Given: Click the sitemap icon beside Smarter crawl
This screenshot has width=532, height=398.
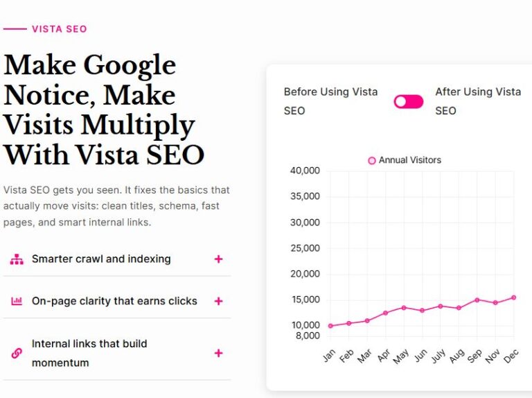Looking at the screenshot, I should point(17,259).
